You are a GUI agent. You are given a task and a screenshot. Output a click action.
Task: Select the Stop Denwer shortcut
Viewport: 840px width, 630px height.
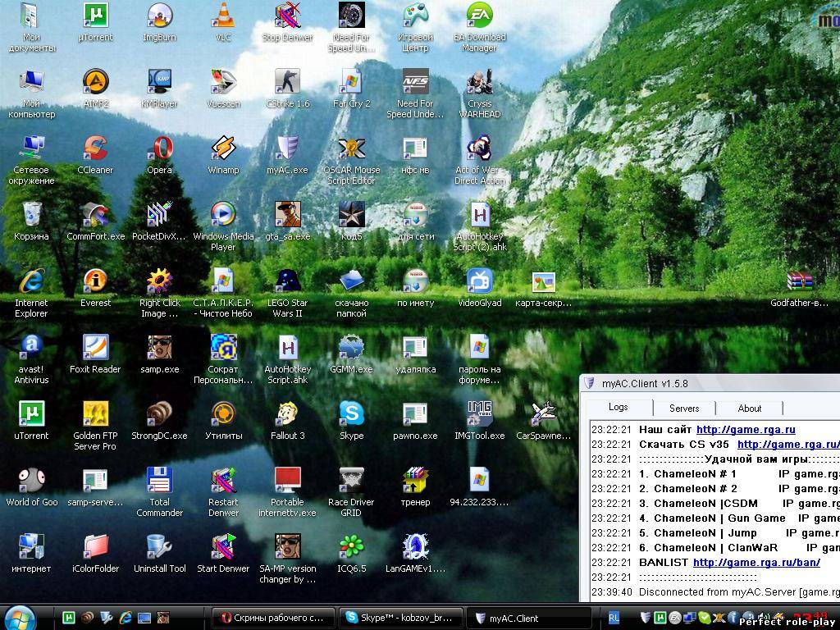click(x=287, y=22)
